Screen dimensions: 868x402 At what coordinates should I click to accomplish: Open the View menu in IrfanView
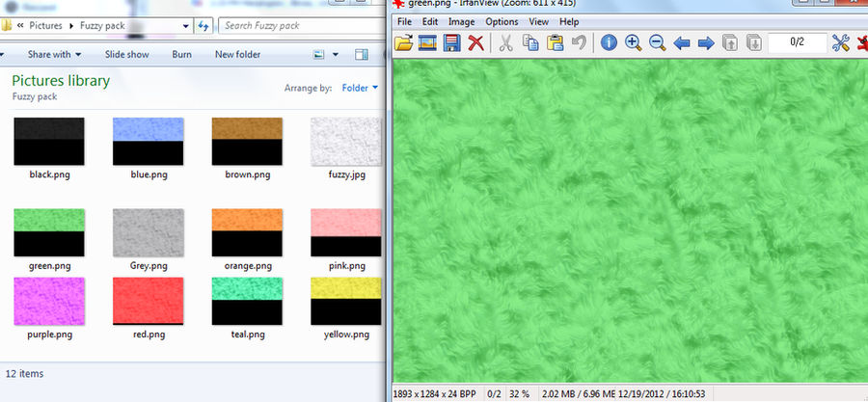click(x=538, y=21)
